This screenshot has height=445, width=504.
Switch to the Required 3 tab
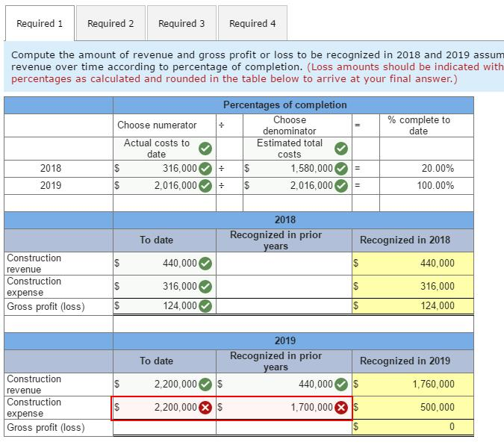[181, 23]
